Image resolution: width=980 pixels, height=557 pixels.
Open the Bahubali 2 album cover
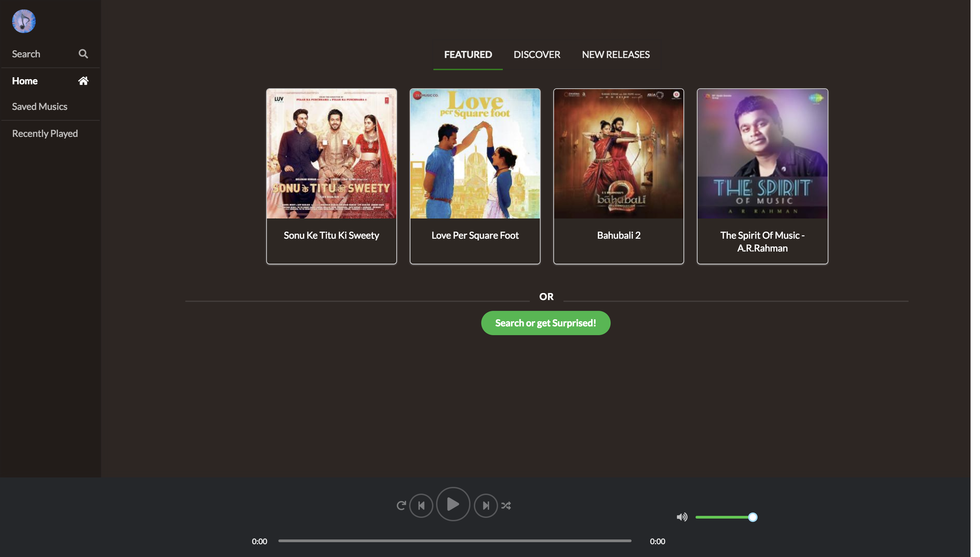pos(619,154)
